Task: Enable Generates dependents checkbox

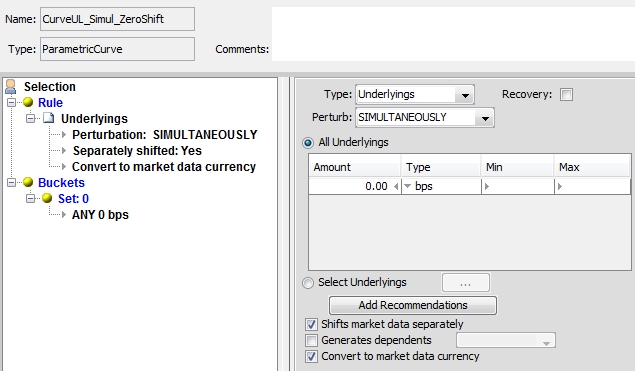Action: (311, 340)
